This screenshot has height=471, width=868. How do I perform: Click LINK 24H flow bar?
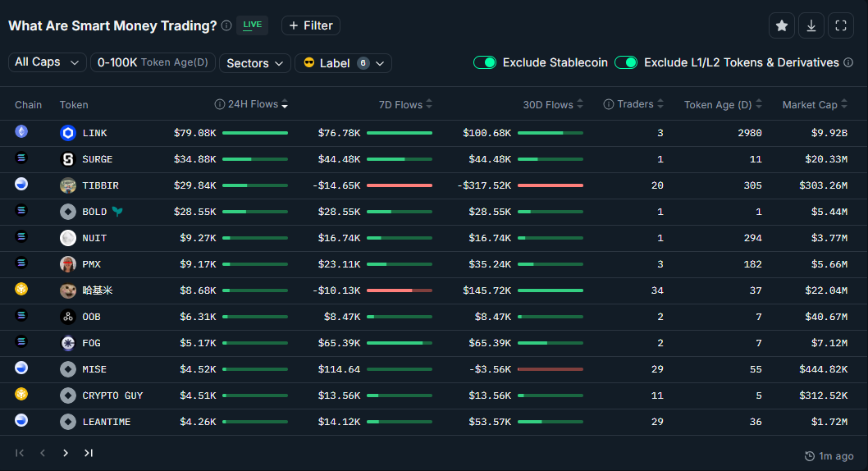pos(255,133)
